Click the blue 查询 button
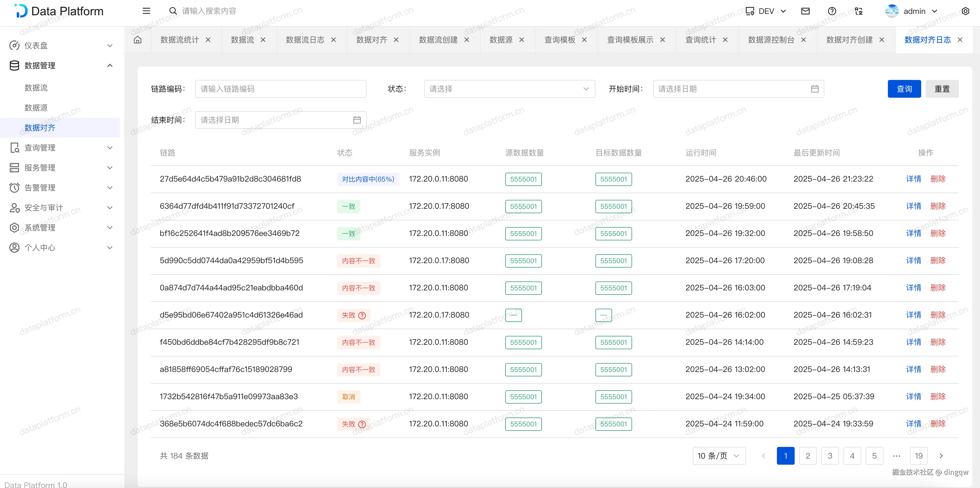 [x=904, y=89]
